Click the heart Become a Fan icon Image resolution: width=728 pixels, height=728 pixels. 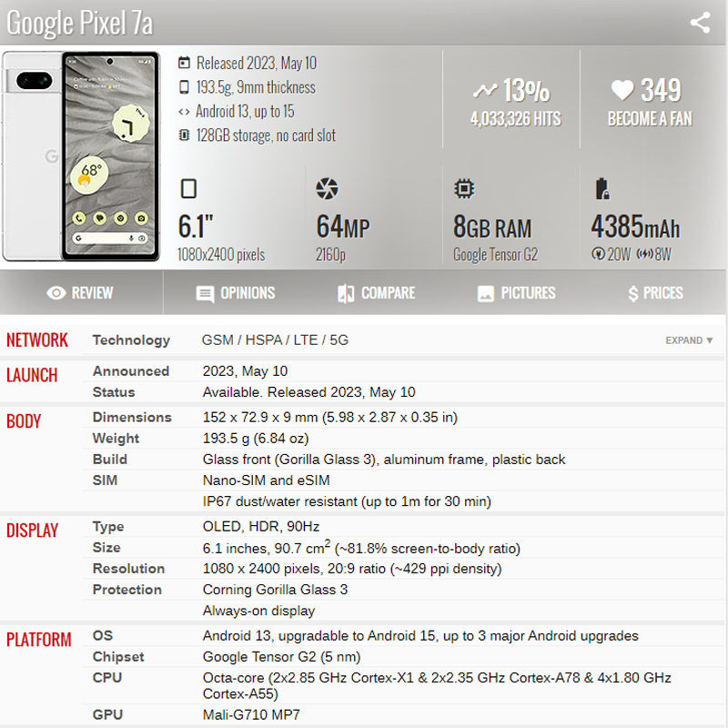click(x=622, y=90)
